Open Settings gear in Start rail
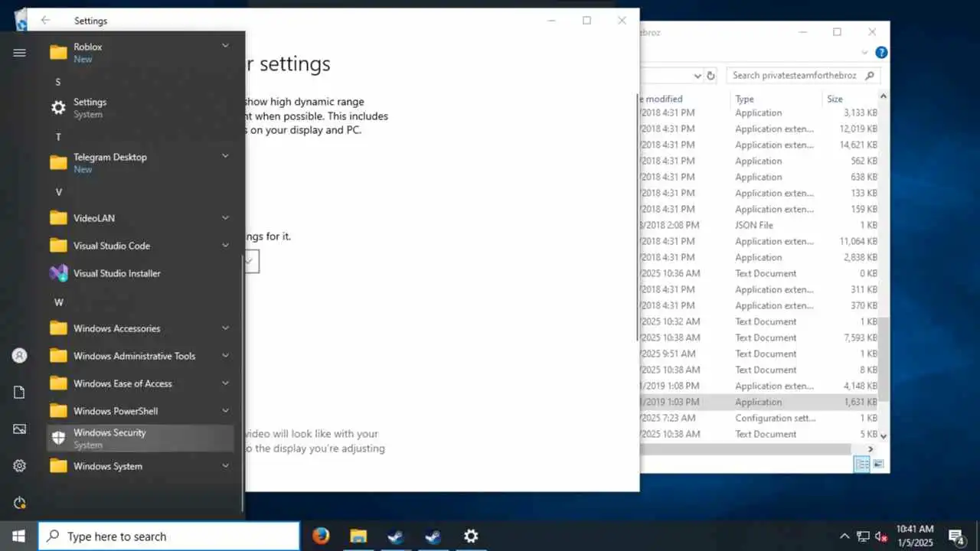The height and width of the screenshot is (551, 980). click(20, 466)
